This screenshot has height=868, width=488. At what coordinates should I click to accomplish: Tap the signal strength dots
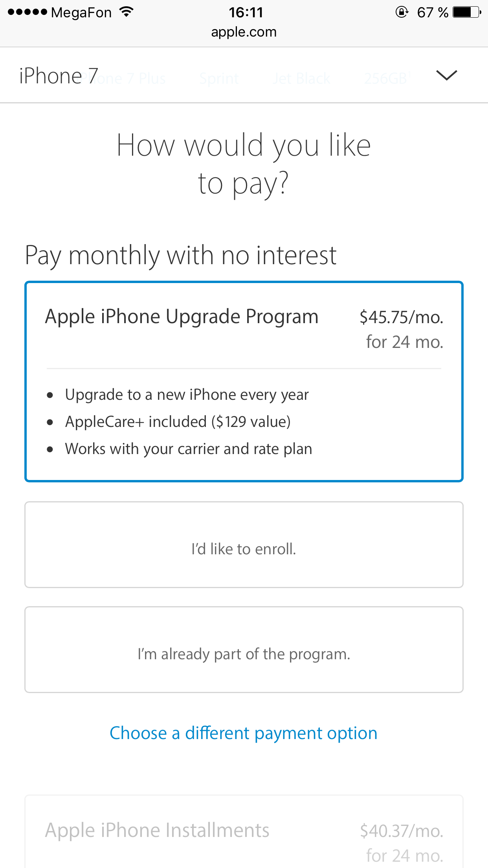27,12
